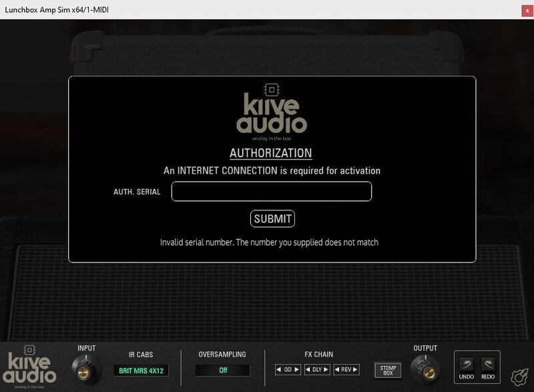Click the OD effect label in FX chain
The image size is (534, 392).
(288, 369)
